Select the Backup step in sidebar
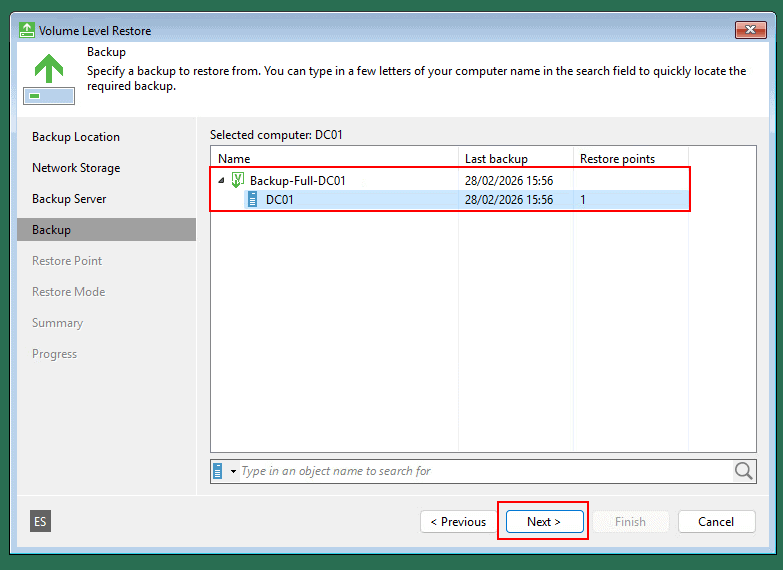Screen dimensions: 783x570 pyautogui.click(x=51, y=230)
